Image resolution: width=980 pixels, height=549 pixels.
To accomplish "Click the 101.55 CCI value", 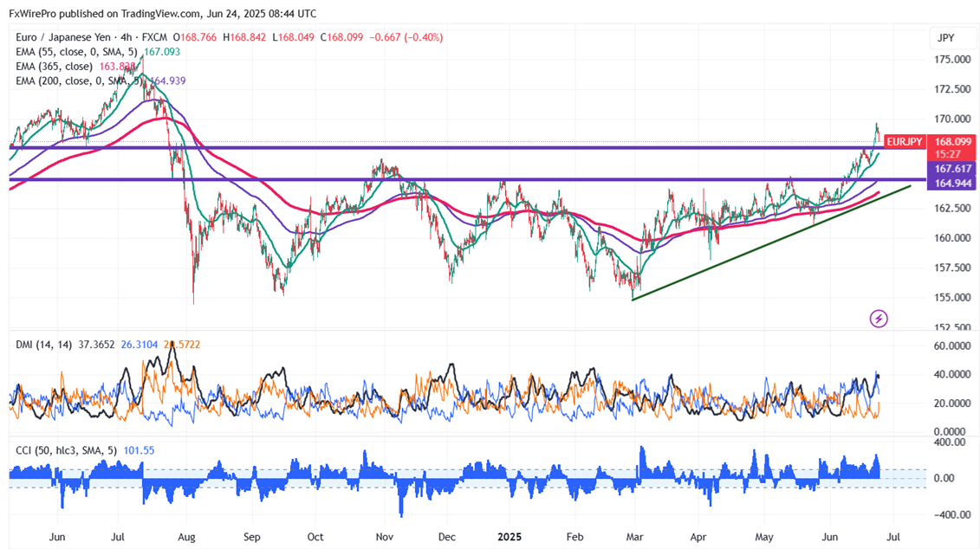I will (x=139, y=450).
